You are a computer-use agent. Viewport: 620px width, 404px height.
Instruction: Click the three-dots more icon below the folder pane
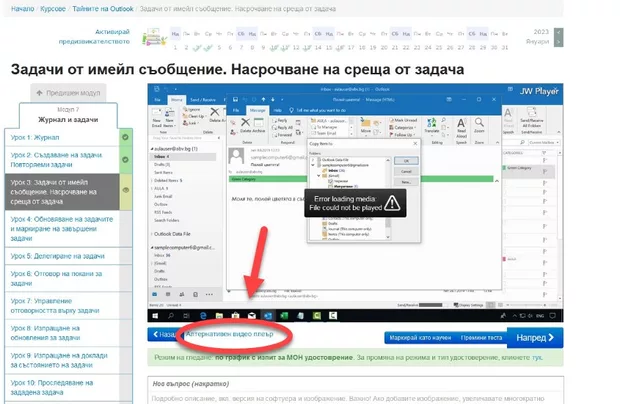(209, 295)
